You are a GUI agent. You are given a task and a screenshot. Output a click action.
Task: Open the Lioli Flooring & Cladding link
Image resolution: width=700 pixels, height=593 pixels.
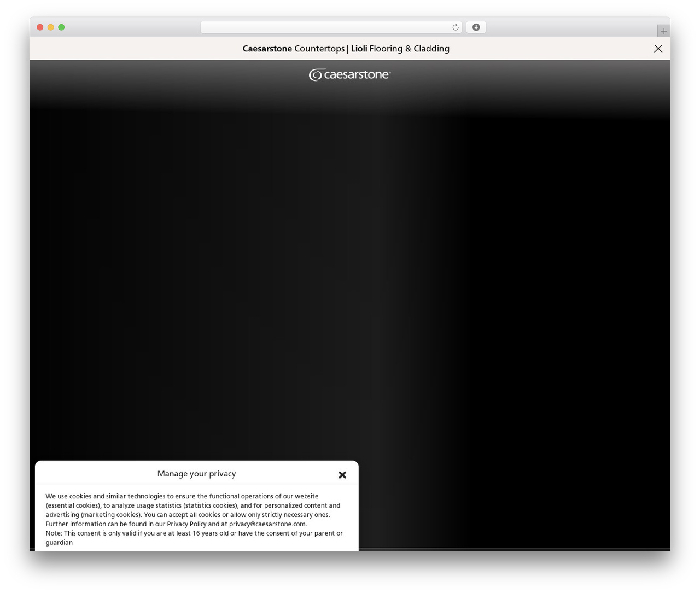[400, 49]
